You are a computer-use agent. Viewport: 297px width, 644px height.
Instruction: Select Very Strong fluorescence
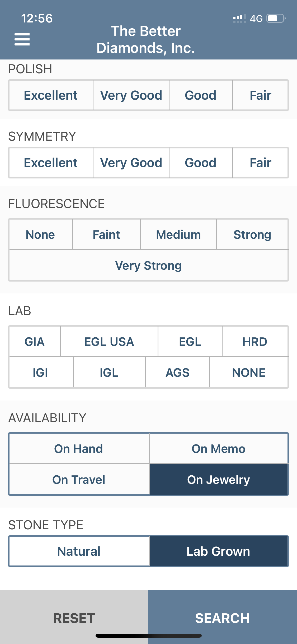[149, 265]
